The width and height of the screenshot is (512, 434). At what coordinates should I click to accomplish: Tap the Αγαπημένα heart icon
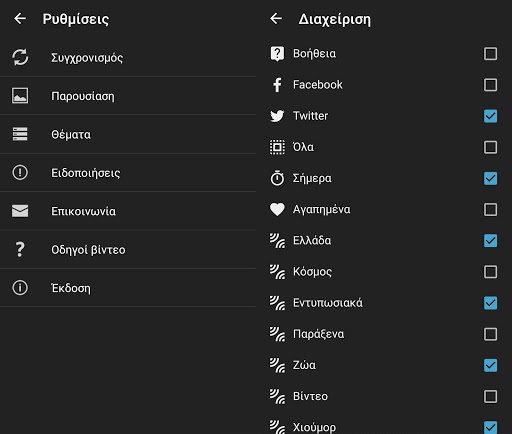[x=277, y=209]
